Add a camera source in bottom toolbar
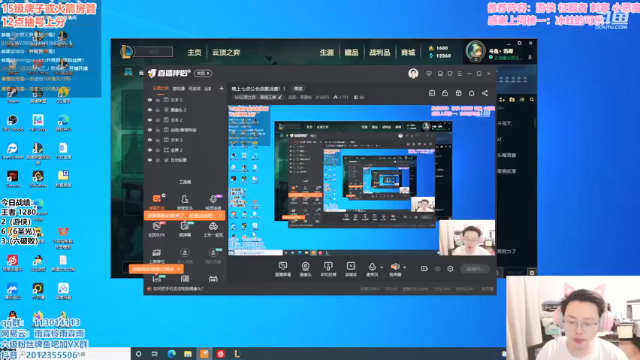Viewport: 640px width, 360px height. 305,269
